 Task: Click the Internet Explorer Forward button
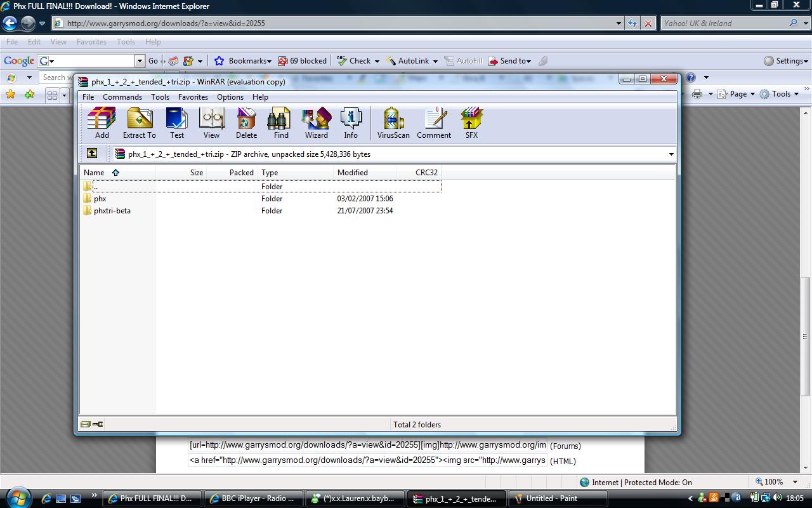click(x=28, y=23)
